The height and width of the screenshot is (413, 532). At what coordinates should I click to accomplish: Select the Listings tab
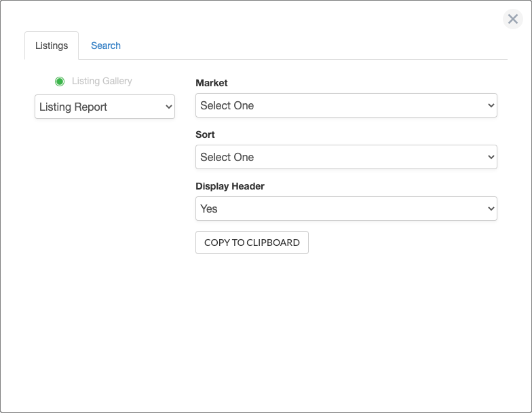click(52, 46)
